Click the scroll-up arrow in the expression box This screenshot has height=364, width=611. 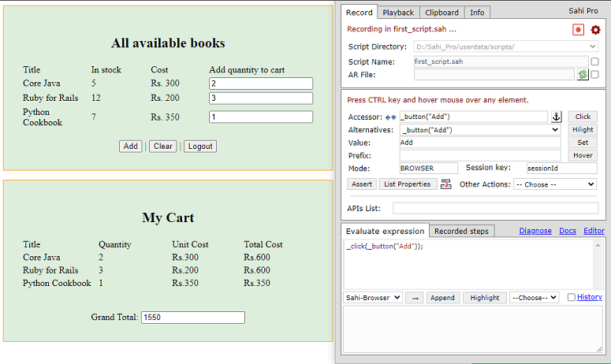point(598,245)
